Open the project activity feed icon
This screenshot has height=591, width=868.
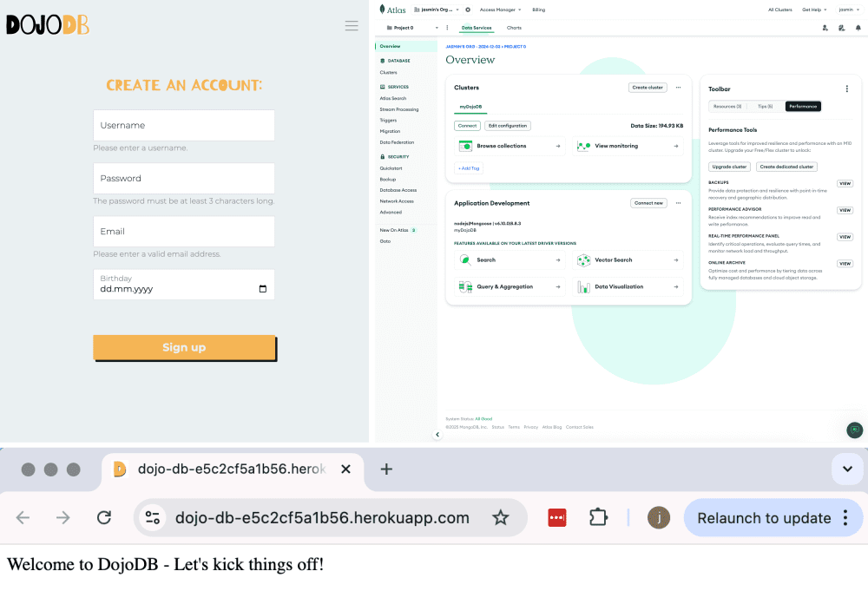click(x=841, y=28)
